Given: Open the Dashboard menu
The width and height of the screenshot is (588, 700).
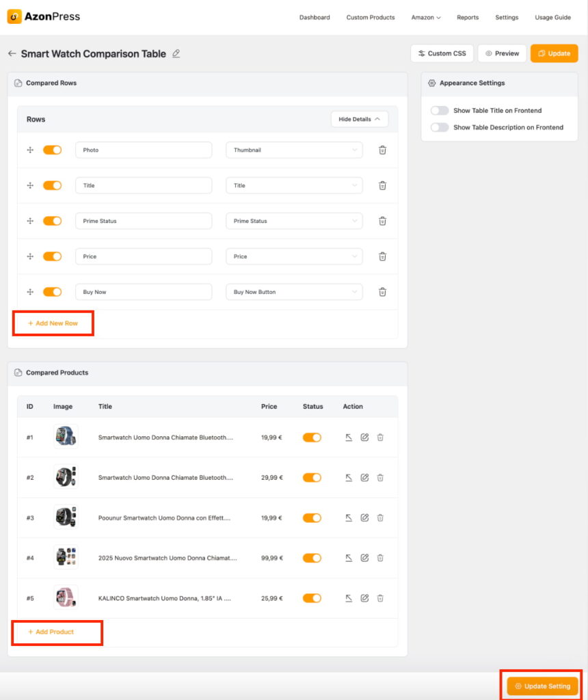Looking at the screenshot, I should [315, 17].
